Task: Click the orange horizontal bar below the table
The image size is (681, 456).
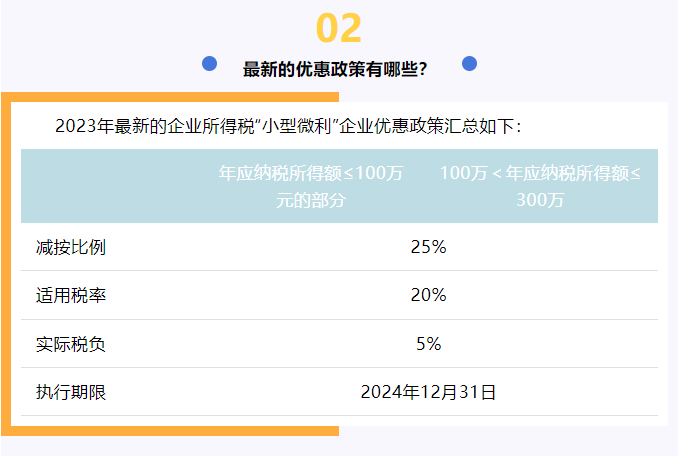Action: pos(170,431)
